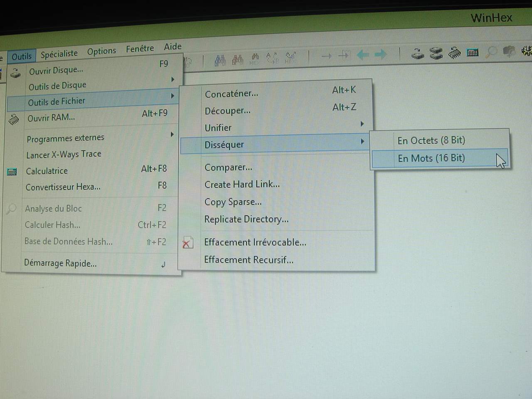Open the Outils menu
Screen dimensions: 532x399
(22, 57)
